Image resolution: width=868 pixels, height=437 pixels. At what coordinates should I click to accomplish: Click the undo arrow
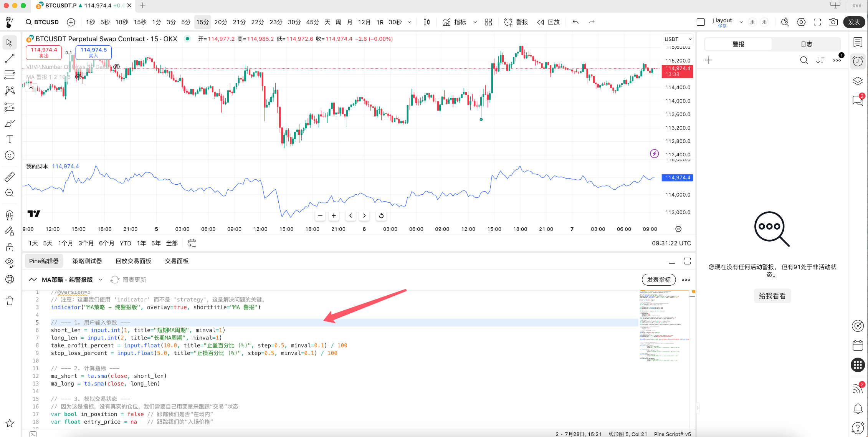pyautogui.click(x=575, y=22)
